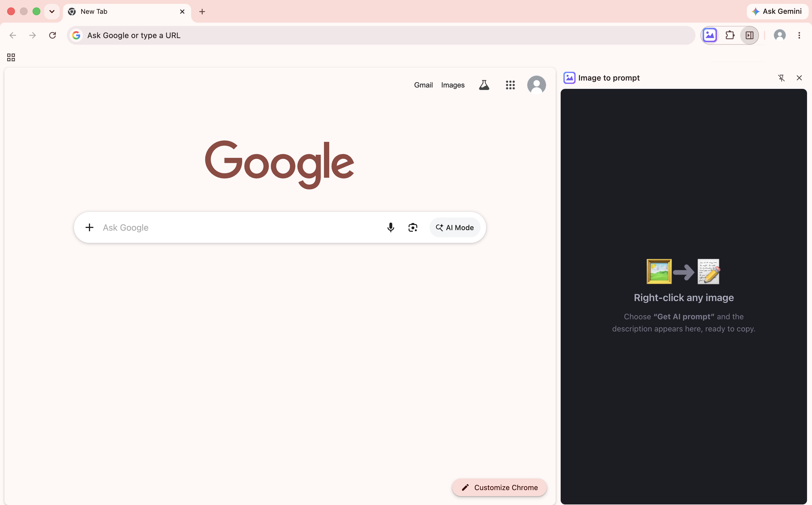
Task: Click the framed picture emoji in side panel
Action: (x=659, y=272)
